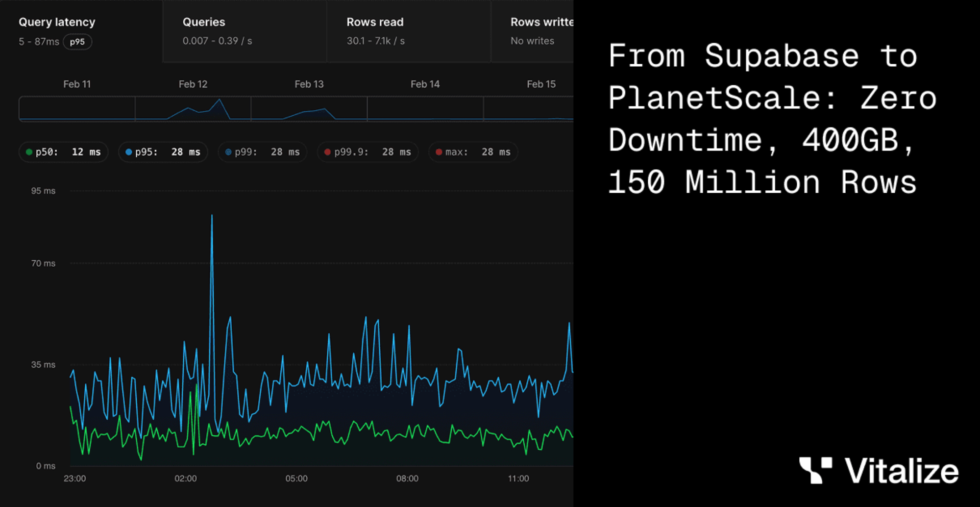Select Feb 14 in the timeline overview
This screenshot has width=980, height=507.
(x=425, y=109)
